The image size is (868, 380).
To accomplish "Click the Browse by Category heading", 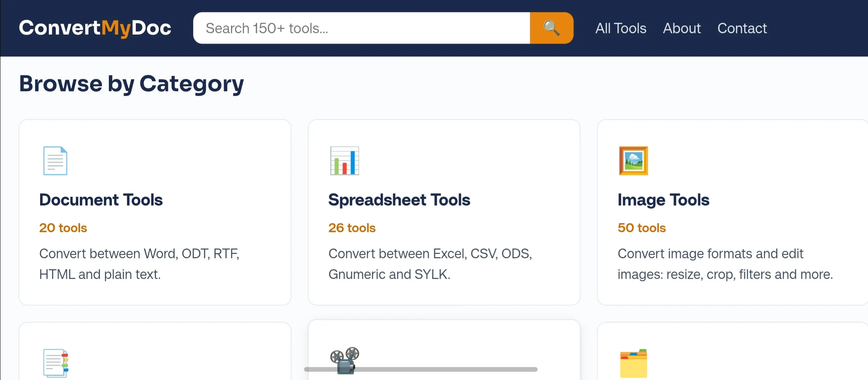I will point(132,83).
